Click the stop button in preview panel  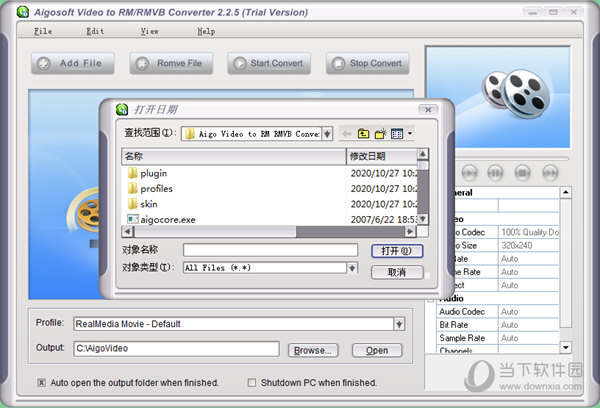pyautogui.click(x=522, y=173)
